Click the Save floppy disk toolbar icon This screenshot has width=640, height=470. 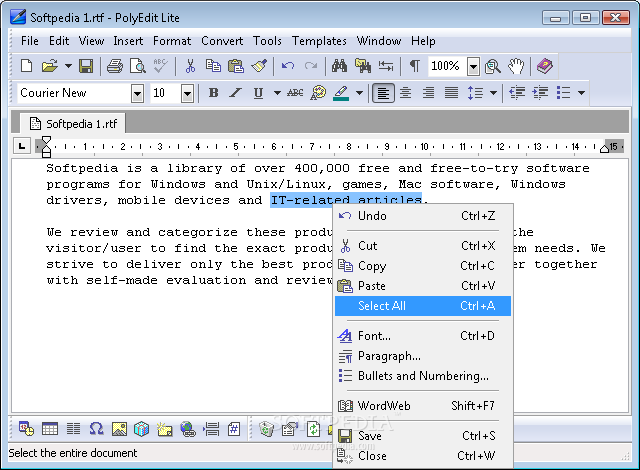86,66
